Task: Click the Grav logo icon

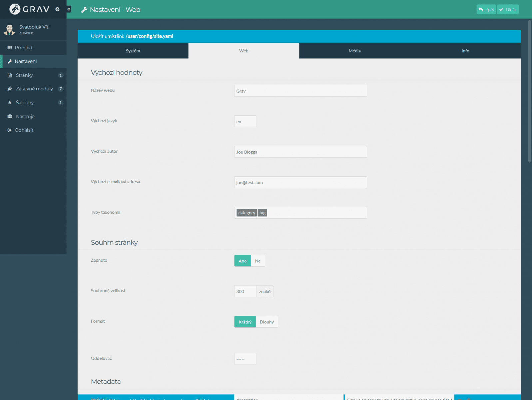Action: pyautogui.click(x=15, y=9)
